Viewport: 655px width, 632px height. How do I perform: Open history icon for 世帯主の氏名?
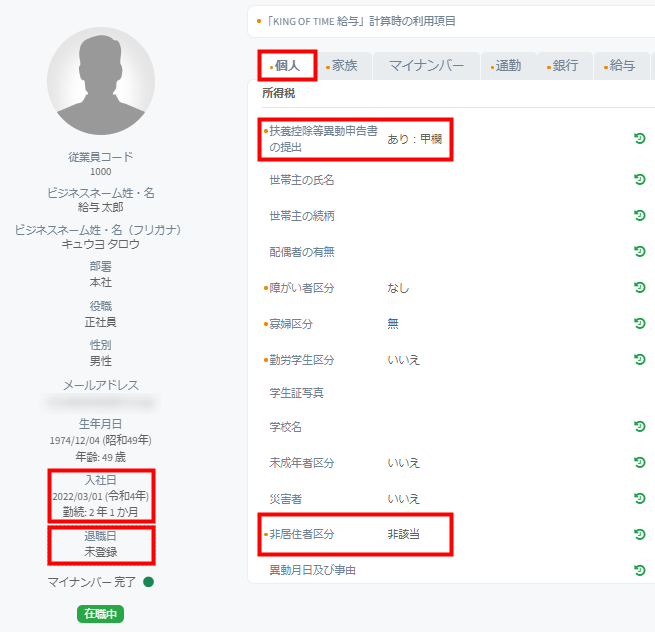tap(640, 179)
